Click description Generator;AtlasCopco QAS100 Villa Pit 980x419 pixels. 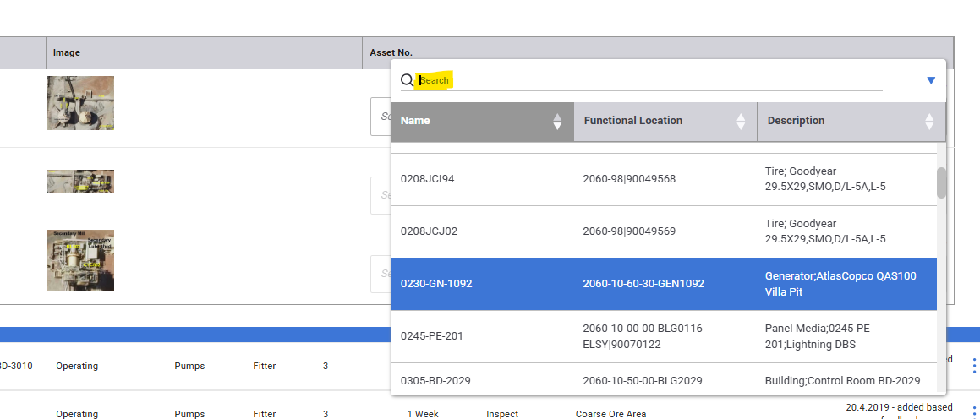(x=840, y=284)
